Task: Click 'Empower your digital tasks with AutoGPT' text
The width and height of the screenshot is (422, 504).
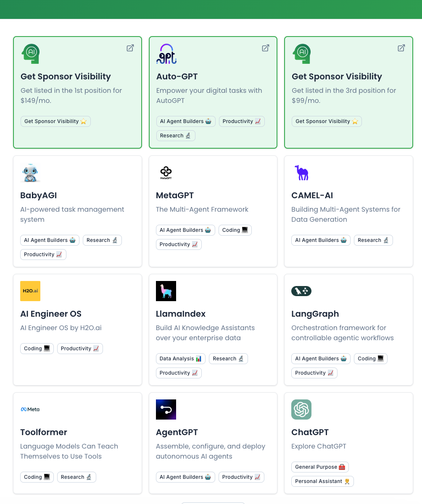Action: point(209,95)
